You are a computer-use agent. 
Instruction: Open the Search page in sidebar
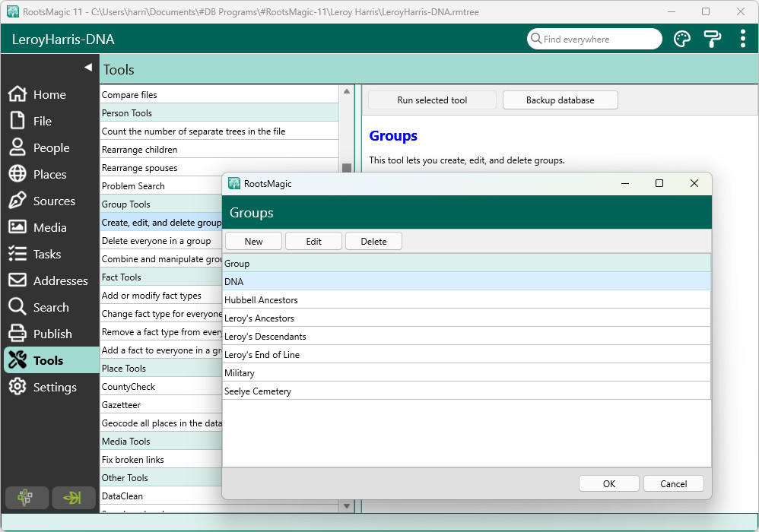(50, 307)
